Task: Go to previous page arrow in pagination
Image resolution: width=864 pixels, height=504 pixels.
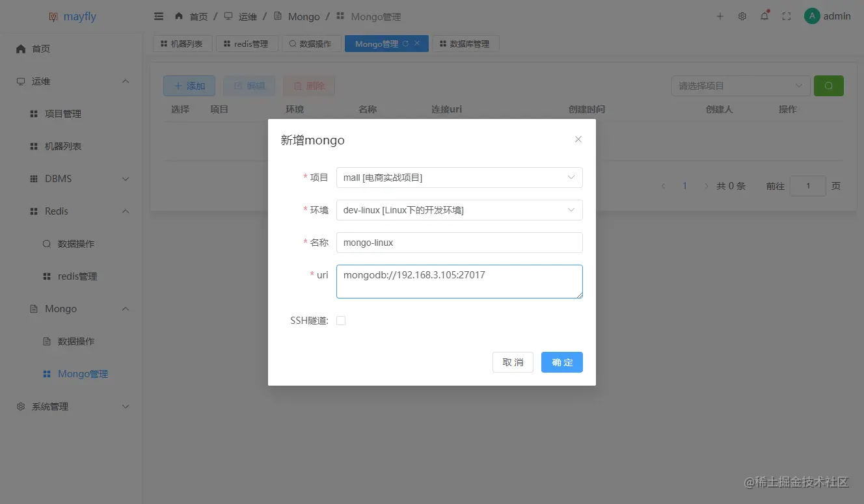Action: tap(664, 186)
